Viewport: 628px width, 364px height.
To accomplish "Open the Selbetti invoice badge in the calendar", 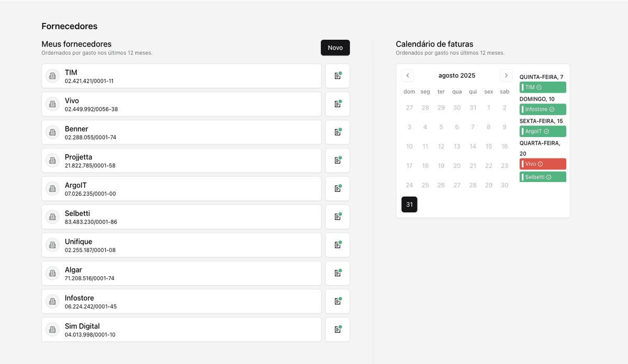I will point(543,176).
